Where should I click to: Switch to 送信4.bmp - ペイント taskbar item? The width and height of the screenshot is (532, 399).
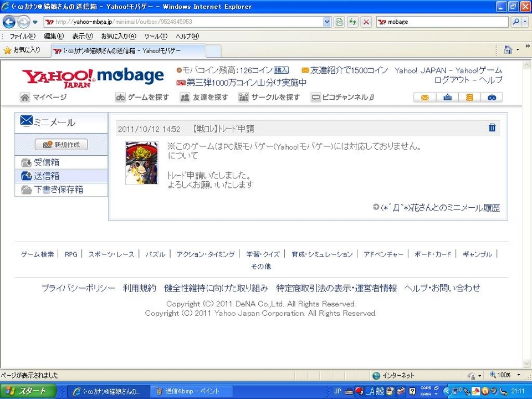[192, 391]
